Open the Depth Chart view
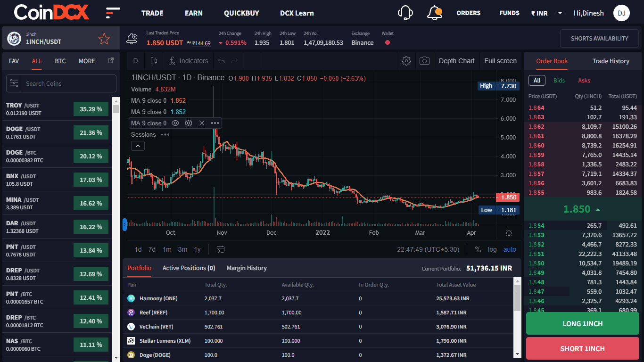644x362 pixels. click(457, 61)
